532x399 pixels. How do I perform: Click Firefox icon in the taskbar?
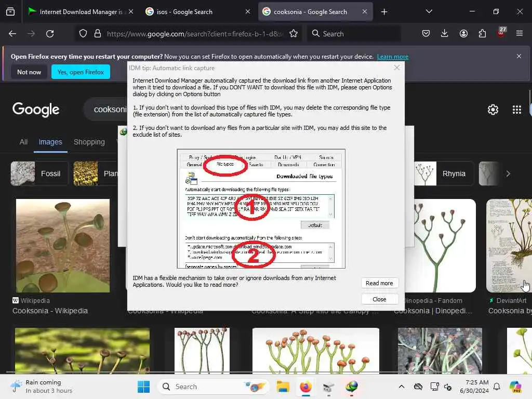305,387
